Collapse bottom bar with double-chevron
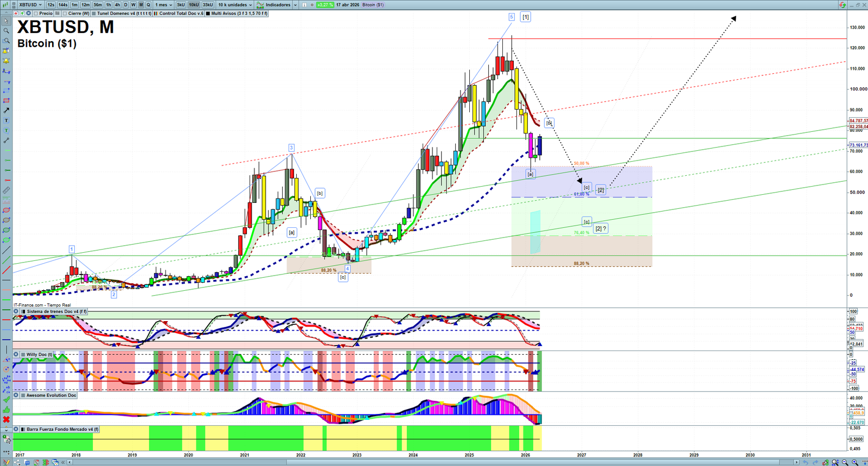This screenshot has width=868, height=466. coord(63,462)
